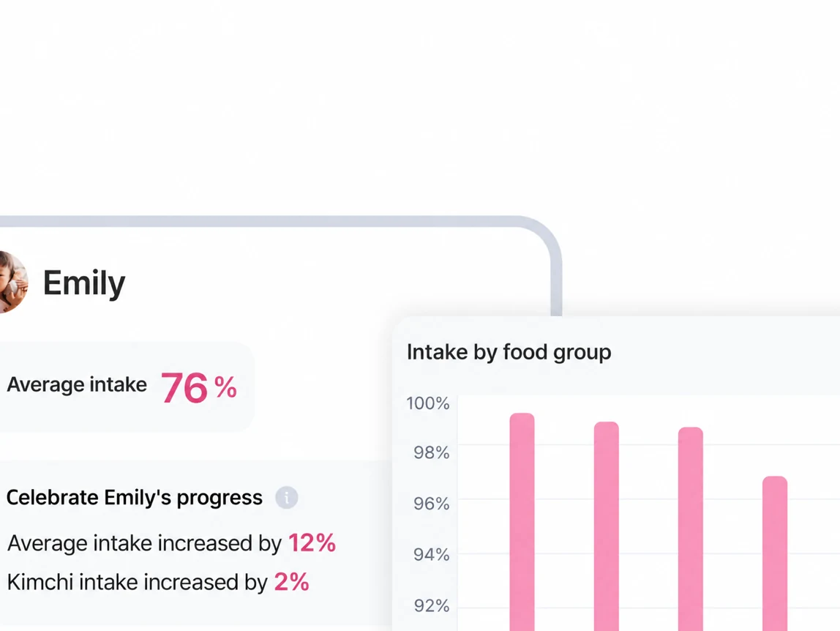Click the Celebrate Emily's progress heading
Viewport: 840px width, 631px height.
point(135,498)
